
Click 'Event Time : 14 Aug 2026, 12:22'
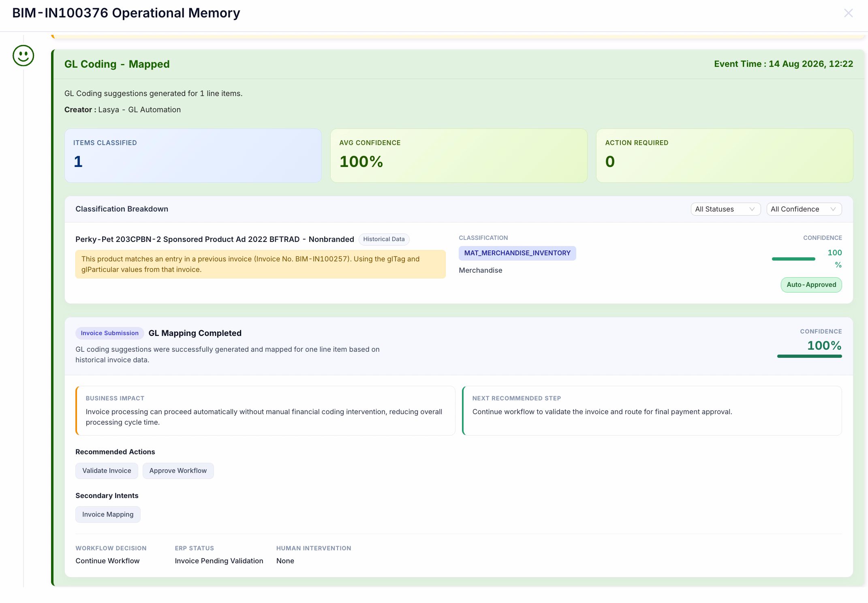783,64
